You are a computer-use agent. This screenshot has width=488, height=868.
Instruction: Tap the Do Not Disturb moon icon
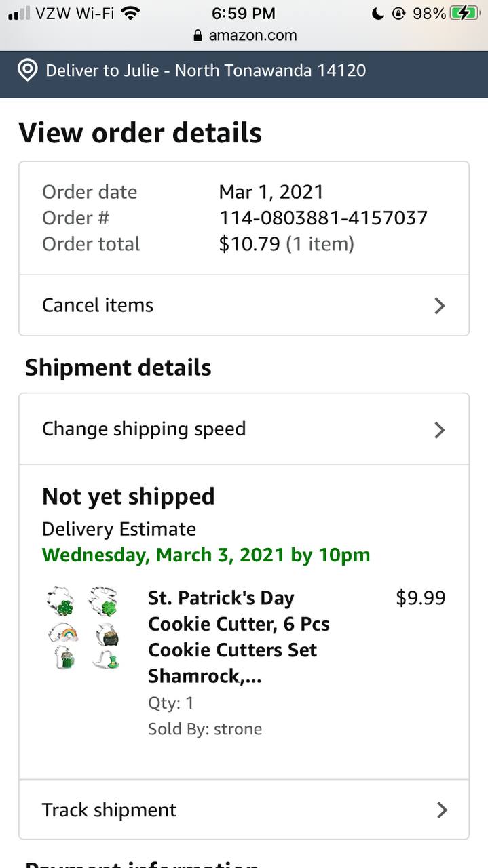[379, 14]
